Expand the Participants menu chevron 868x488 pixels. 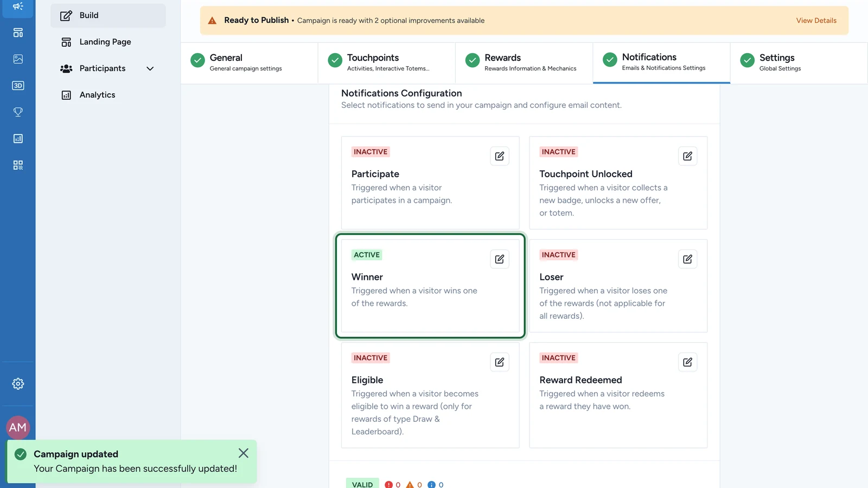coord(150,68)
